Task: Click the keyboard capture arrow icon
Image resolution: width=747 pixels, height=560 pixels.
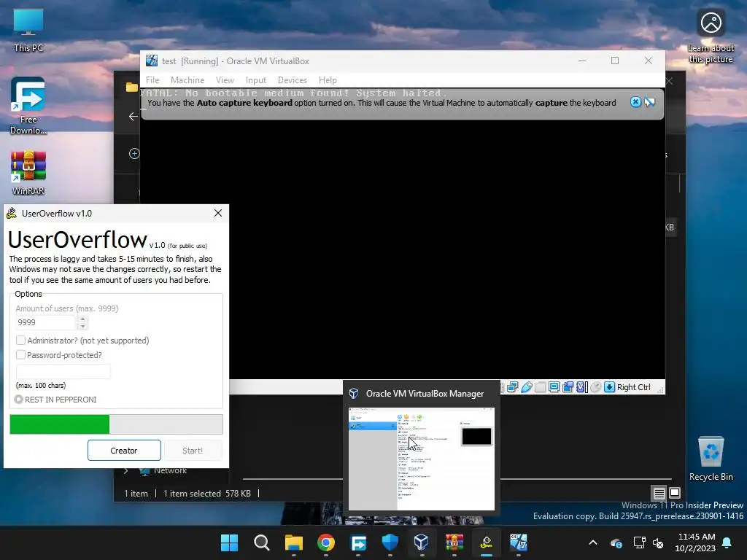Action: click(x=609, y=386)
